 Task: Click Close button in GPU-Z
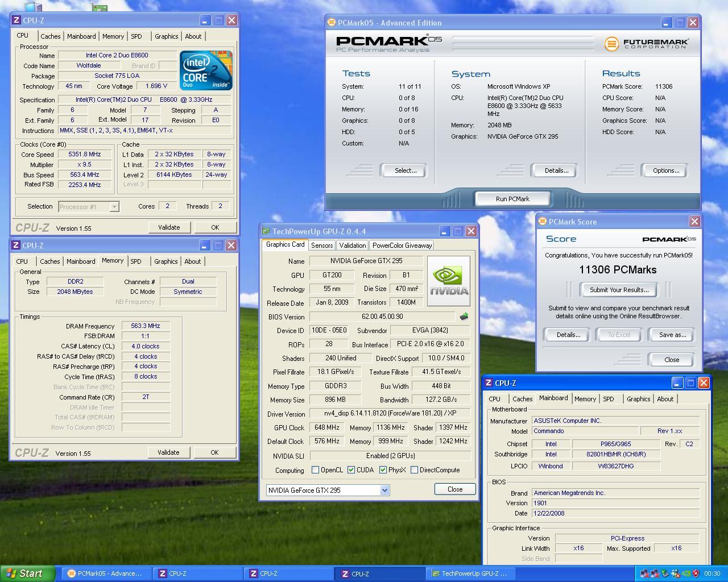[455, 489]
